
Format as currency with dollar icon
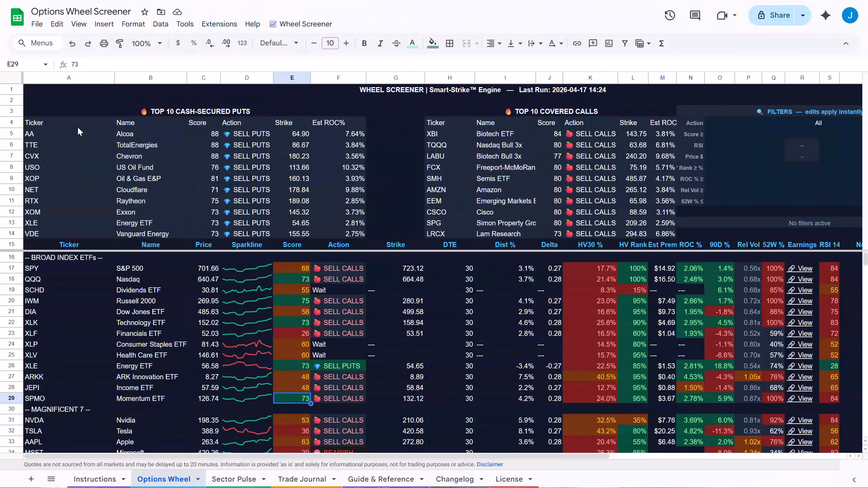click(x=178, y=43)
